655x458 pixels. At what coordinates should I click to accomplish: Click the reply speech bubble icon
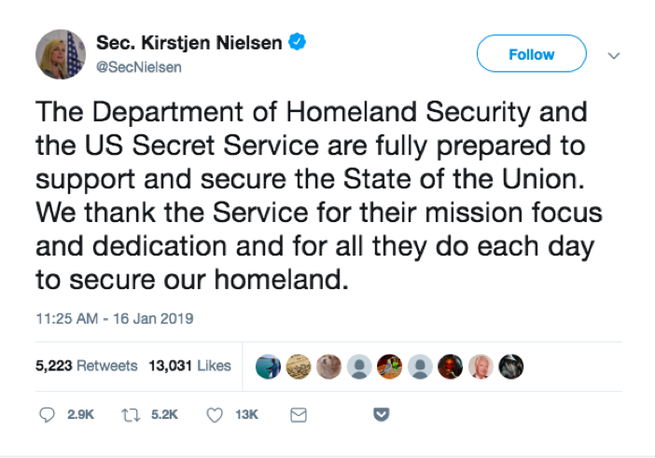click(x=47, y=415)
